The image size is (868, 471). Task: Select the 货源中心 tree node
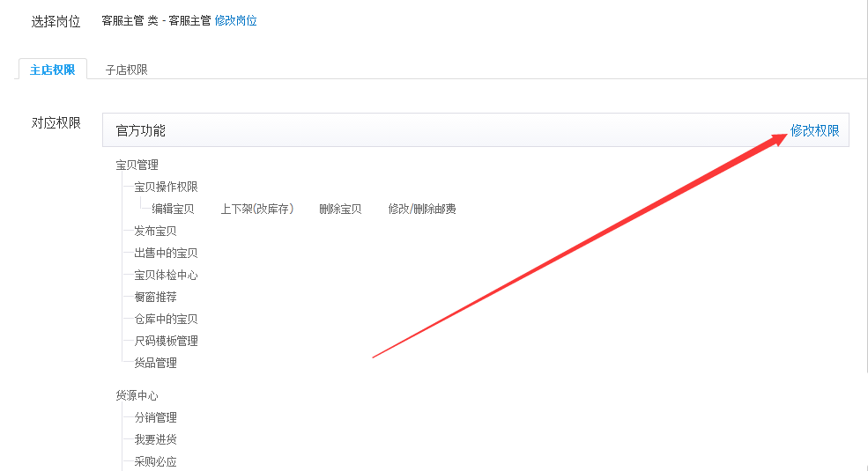tap(137, 396)
